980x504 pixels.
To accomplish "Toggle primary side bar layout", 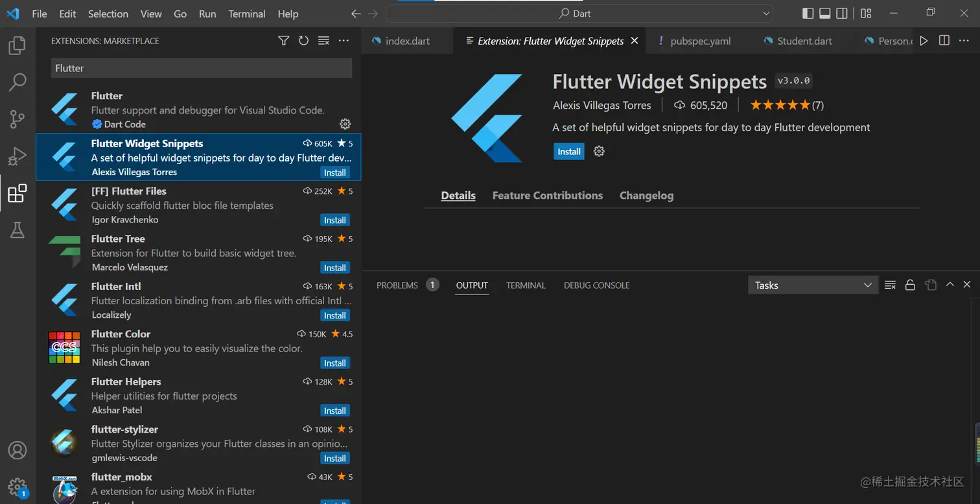I will click(x=808, y=14).
